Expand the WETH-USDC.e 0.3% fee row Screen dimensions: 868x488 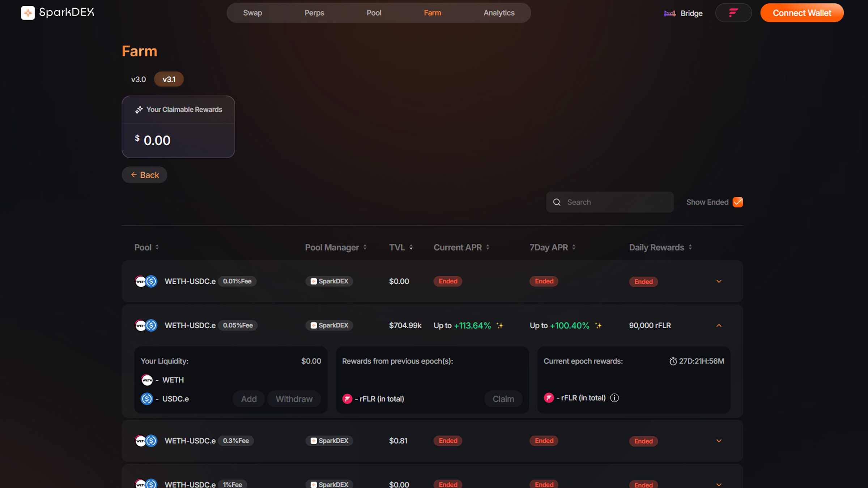coord(719,441)
